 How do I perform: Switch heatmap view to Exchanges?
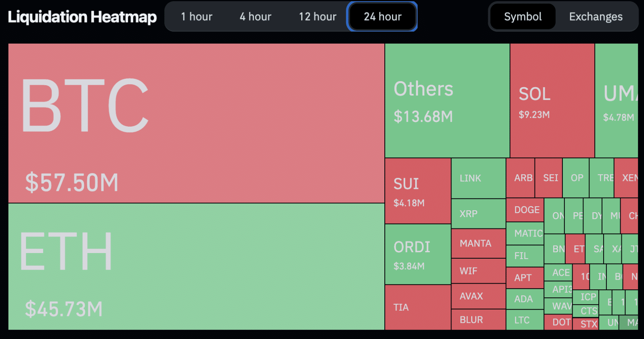click(596, 17)
